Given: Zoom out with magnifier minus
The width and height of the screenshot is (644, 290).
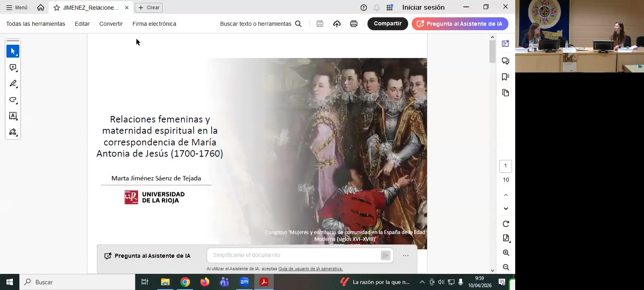Looking at the screenshot, I should point(506,267).
